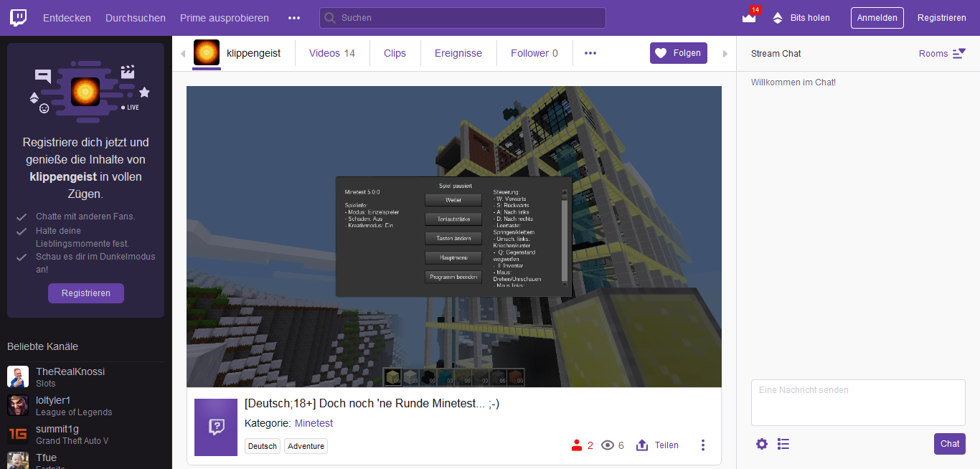This screenshot has width=980, height=469.
Task: Click TheRealKnossi avatar thumbnail
Action: [18, 376]
